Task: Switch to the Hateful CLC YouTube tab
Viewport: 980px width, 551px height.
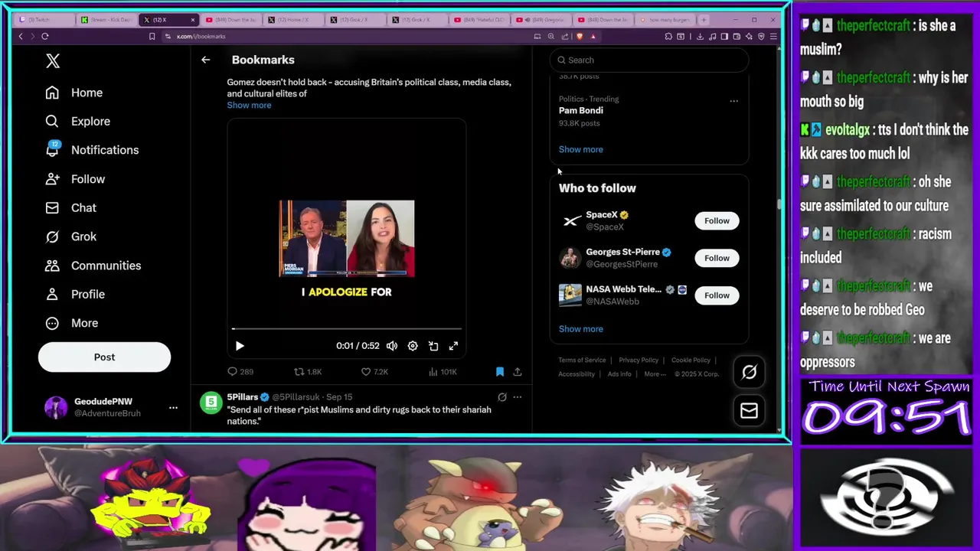Action: click(x=481, y=20)
